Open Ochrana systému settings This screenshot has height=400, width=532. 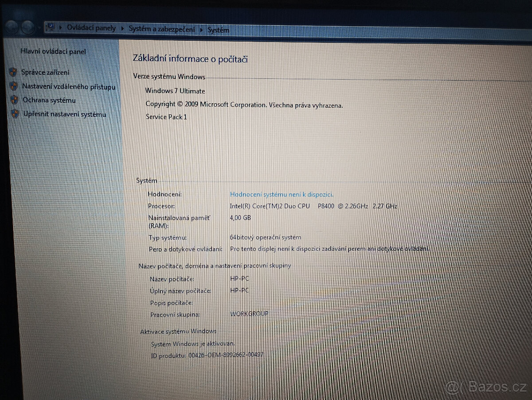49,100
